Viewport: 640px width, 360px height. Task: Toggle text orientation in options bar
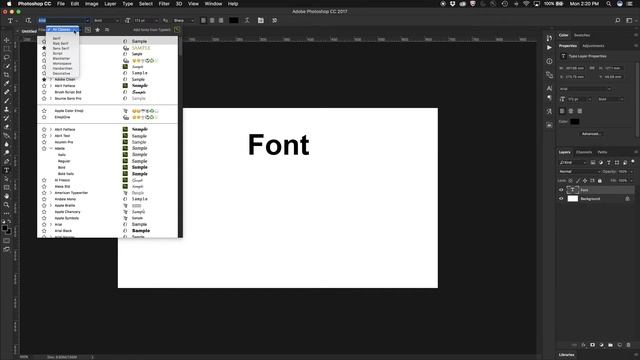[x=28, y=20]
